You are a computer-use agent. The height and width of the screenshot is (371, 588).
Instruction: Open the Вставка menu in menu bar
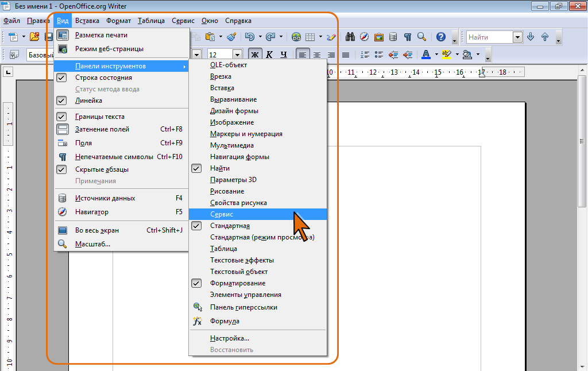(87, 21)
